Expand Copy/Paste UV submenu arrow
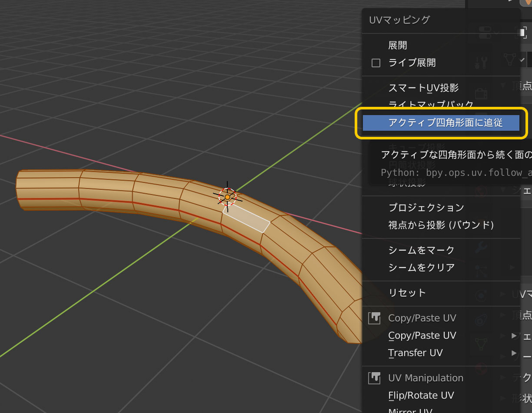 (514, 335)
